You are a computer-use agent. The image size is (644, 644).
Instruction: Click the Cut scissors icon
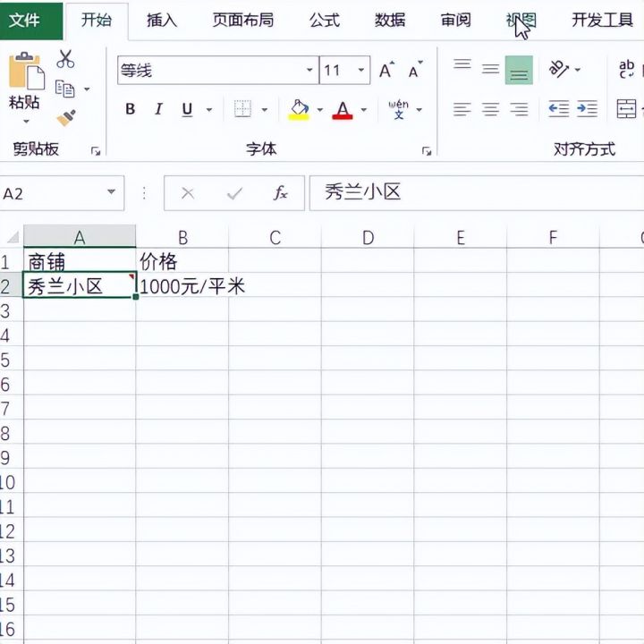click(65, 59)
